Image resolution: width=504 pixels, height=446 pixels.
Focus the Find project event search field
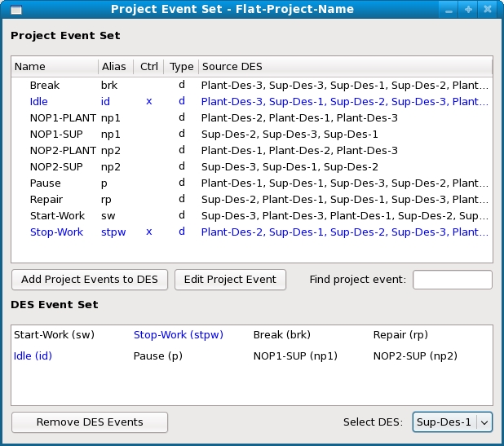[x=452, y=280]
